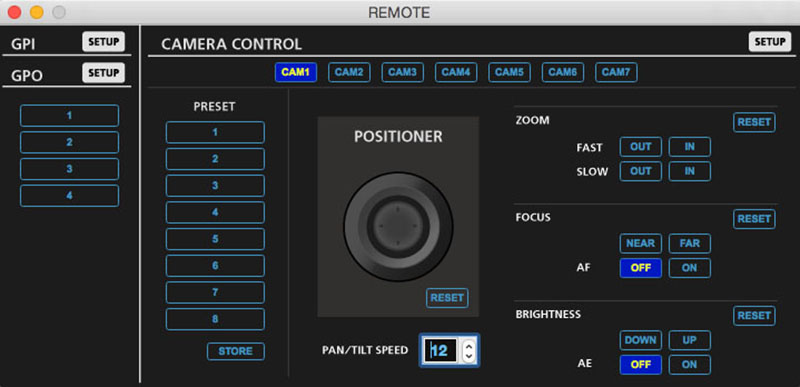
Task: Click the preset STORE button
Action: 236,351
